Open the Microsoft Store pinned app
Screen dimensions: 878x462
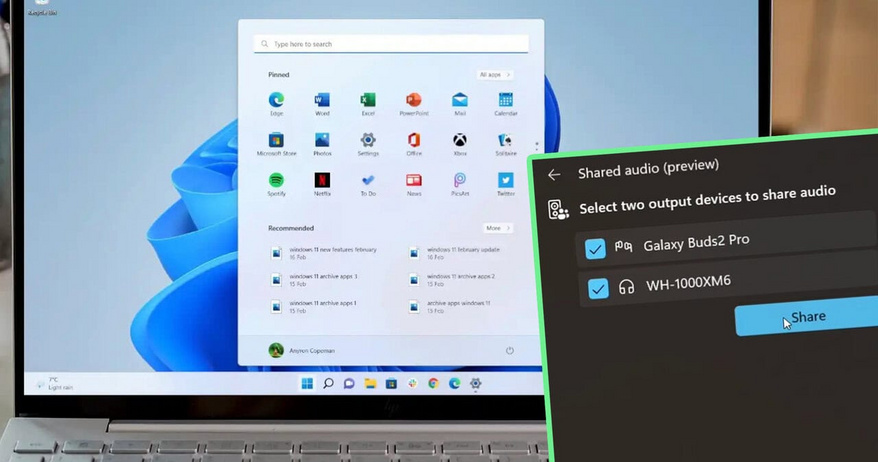tap(276, 141)
